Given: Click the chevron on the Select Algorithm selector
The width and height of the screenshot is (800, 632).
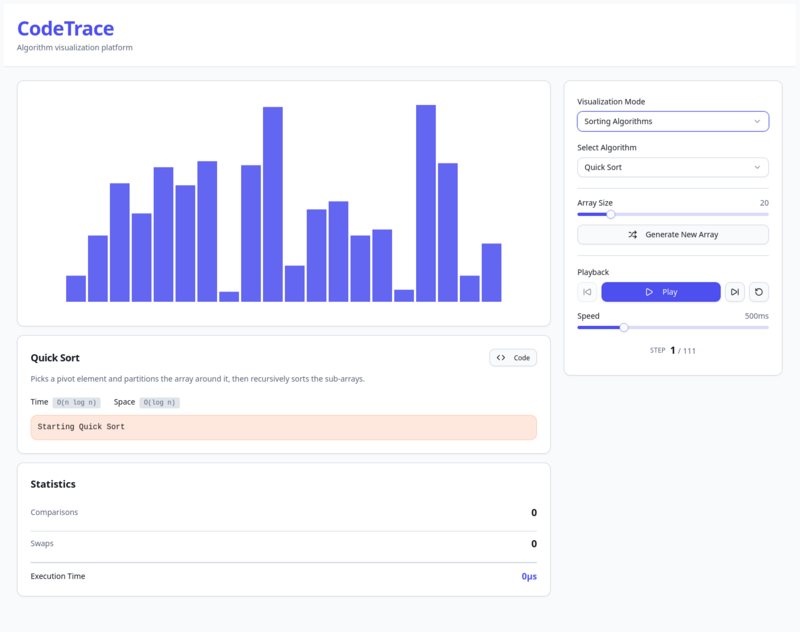Looking at the screenshot, I should tap(758, 167).
